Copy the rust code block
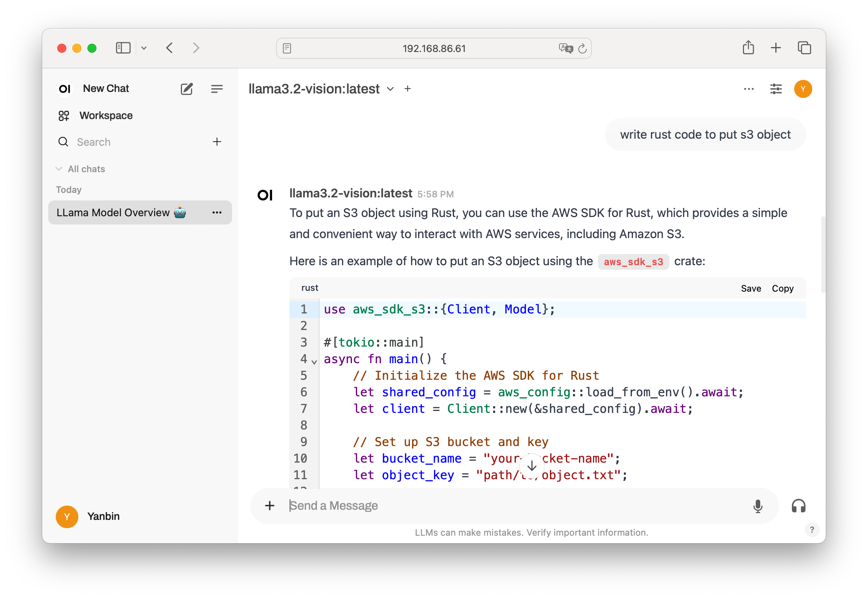 782,289
